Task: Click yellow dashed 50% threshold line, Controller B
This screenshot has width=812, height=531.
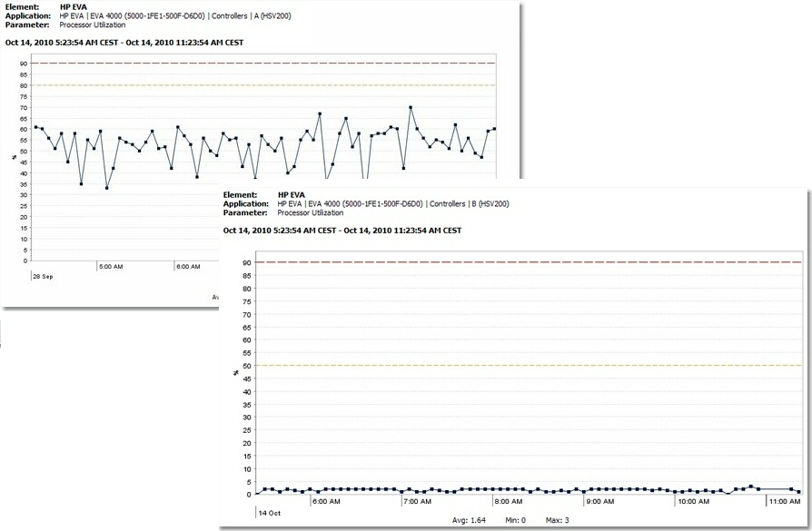Action: click(529, 366)
